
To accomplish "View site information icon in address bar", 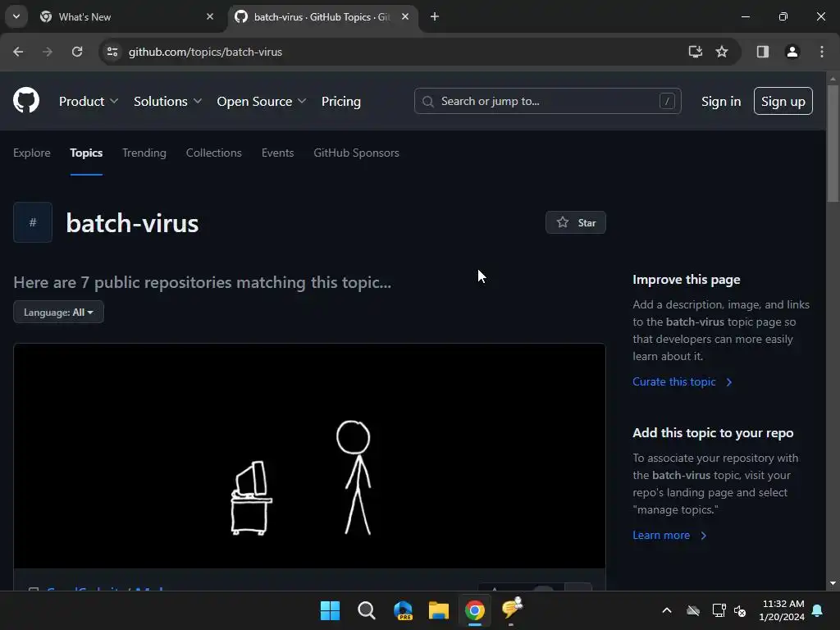I will pos(112,52).
